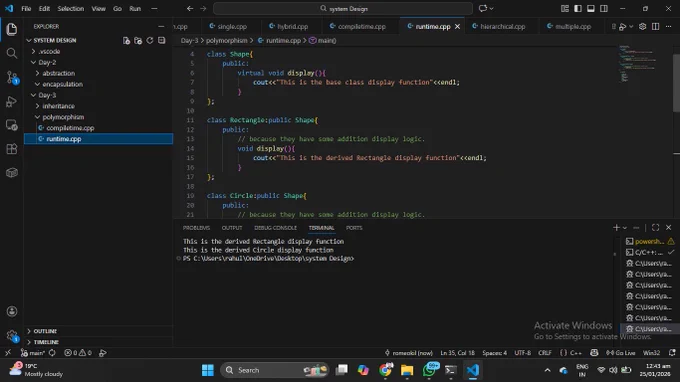The height and width of the screenshot is (382, 680).
Task: Change indentation via Spaces: 4
Action: pos(494,353)
